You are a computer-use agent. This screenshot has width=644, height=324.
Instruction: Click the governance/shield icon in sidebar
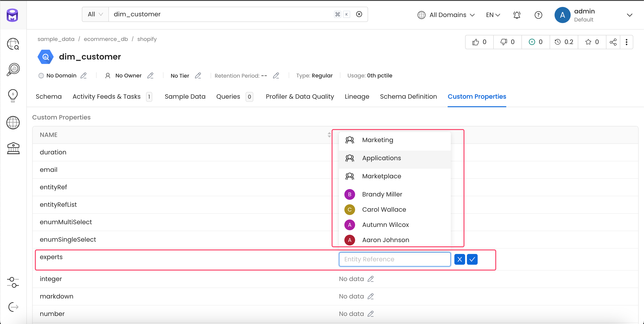click(x=12, y=147)
